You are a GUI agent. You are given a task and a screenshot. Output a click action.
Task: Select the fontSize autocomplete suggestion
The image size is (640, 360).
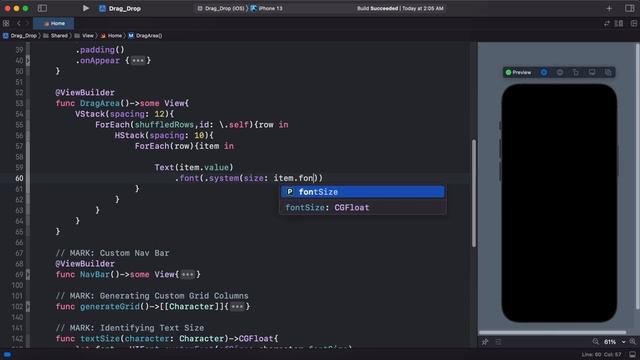point(362,192)
